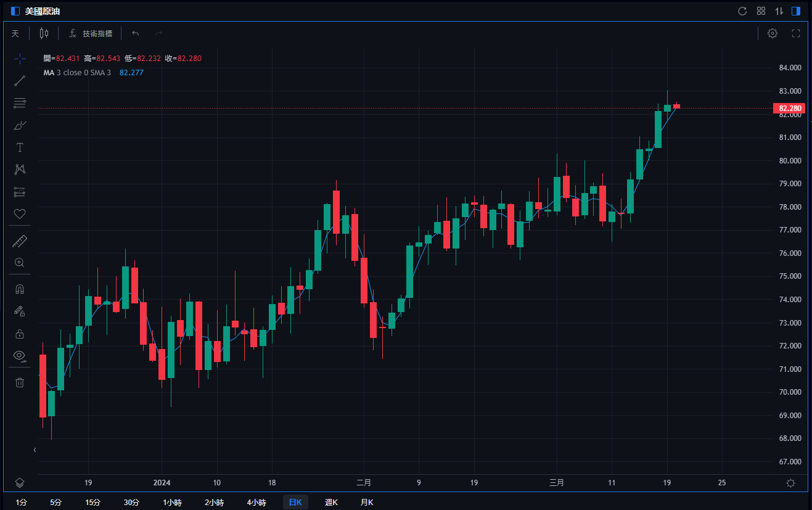
Task: Click the heart favorites icon
Action: coord(20,214)
